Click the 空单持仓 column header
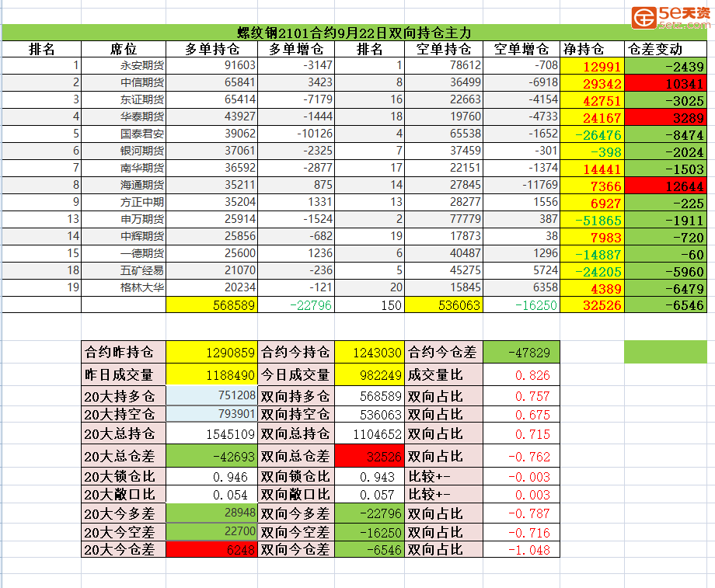Screen dimensions: 715x588 [444, 49]
